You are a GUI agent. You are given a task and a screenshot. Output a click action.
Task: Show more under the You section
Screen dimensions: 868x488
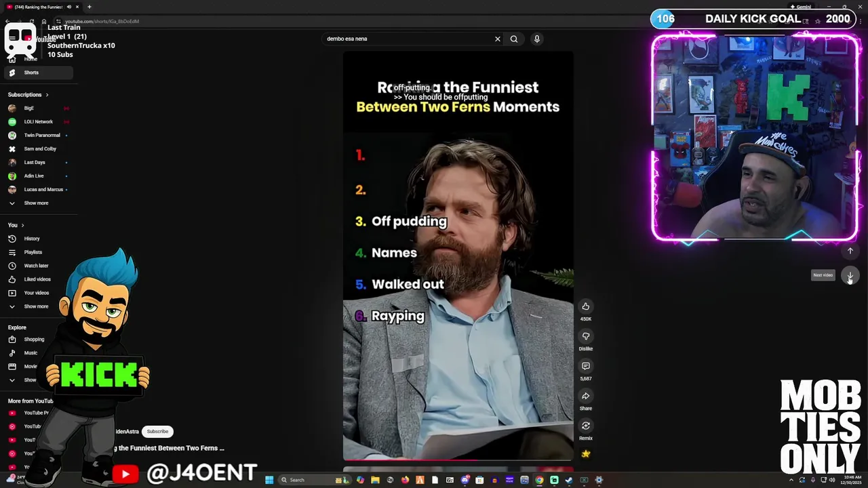click(x=36, y=306)
